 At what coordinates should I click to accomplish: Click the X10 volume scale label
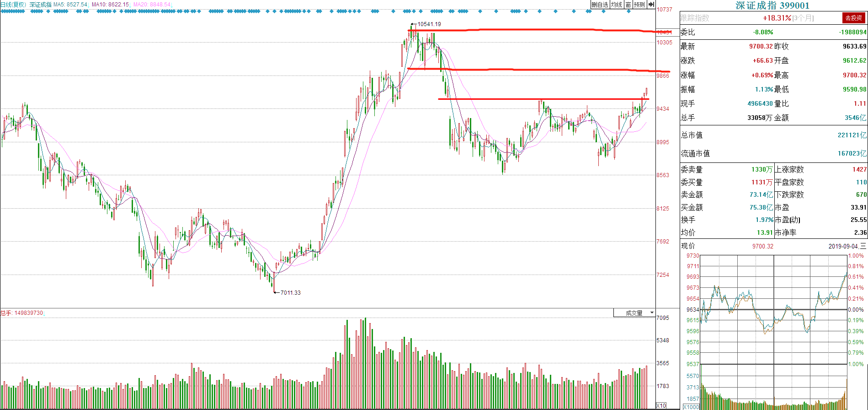661,406
